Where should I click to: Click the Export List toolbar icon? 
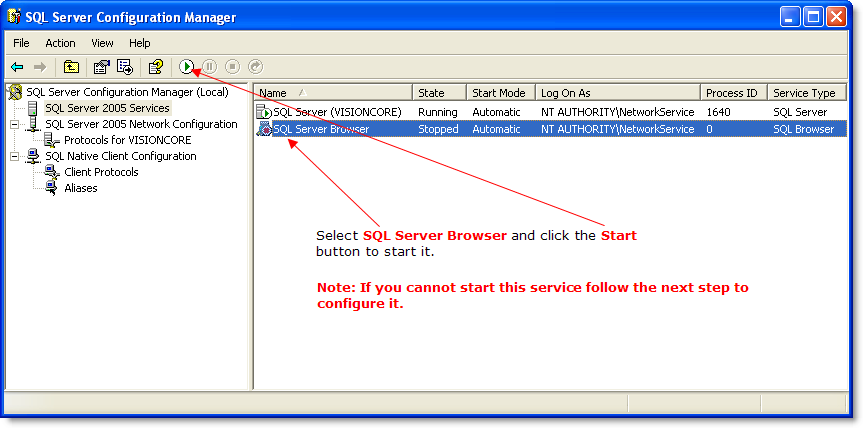125,67
